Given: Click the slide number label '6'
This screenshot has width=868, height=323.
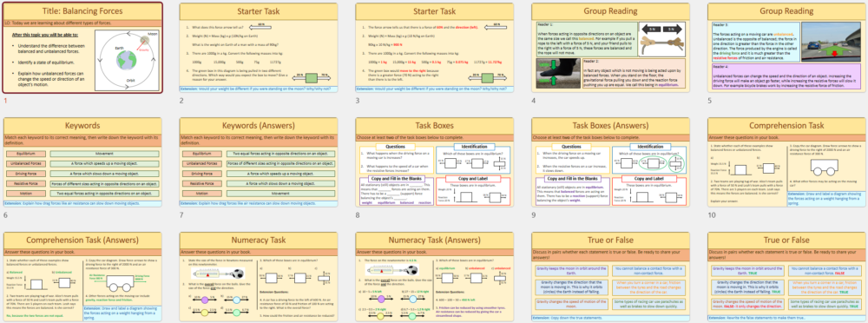Looking at the screenshot, I should [x=5, y=215].
